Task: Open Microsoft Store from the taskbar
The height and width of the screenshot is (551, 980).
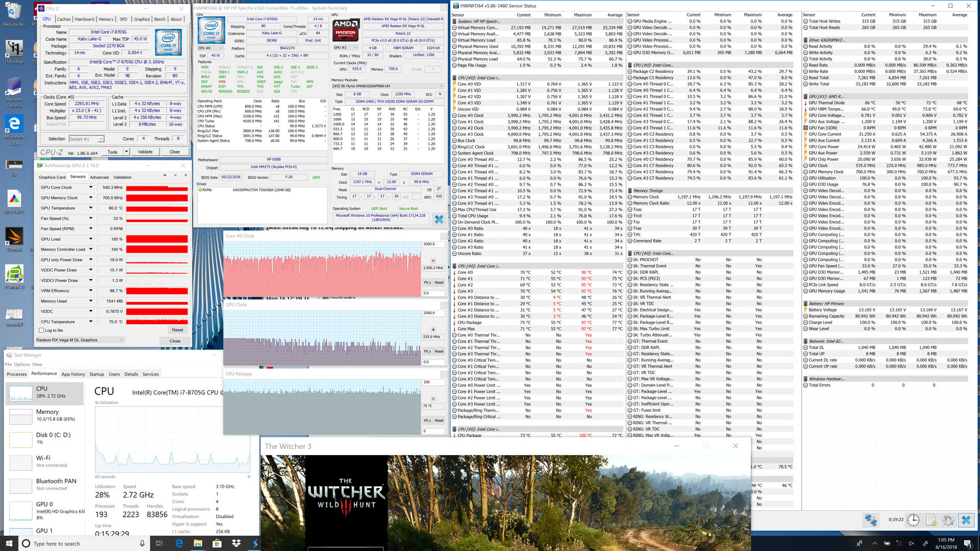Action: (217, 543)
